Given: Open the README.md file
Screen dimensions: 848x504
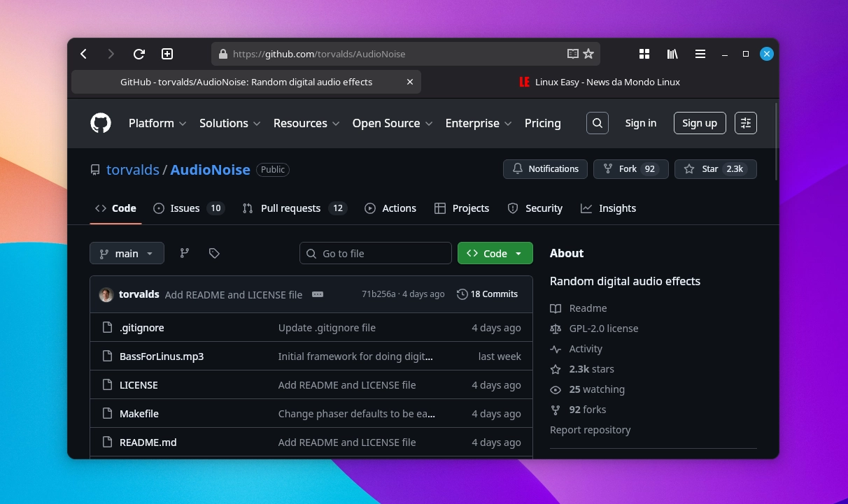Looking at the screenshot, I should (x=148, y=442).
